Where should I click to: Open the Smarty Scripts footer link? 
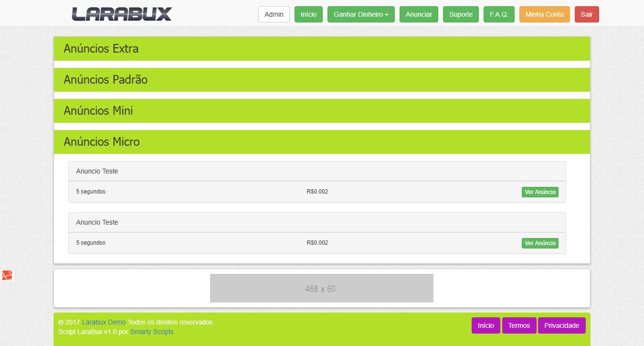pos(152,332)
